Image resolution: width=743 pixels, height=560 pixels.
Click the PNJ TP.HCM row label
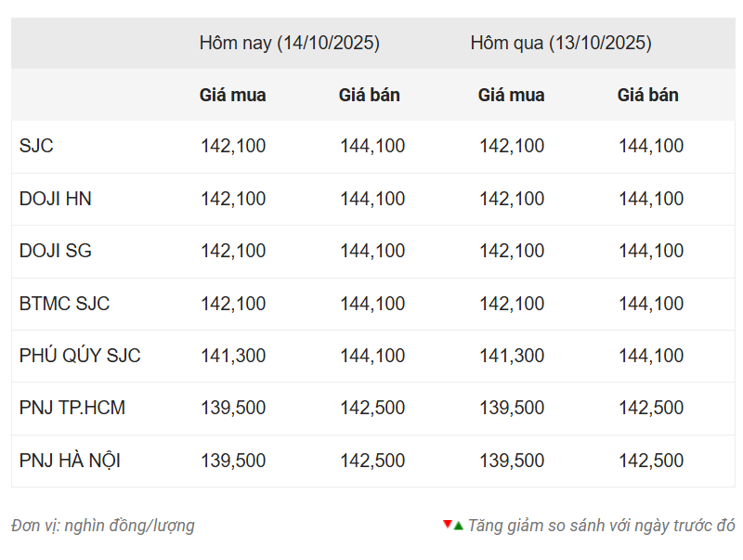[72, 408]
